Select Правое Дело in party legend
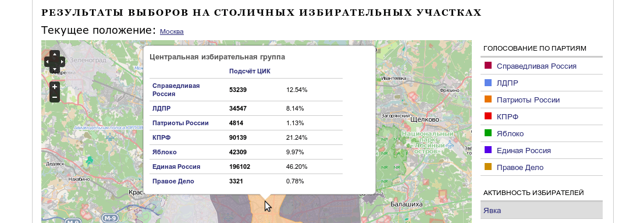Viewport: 644px width, 223px height. [x=520, y=168]
